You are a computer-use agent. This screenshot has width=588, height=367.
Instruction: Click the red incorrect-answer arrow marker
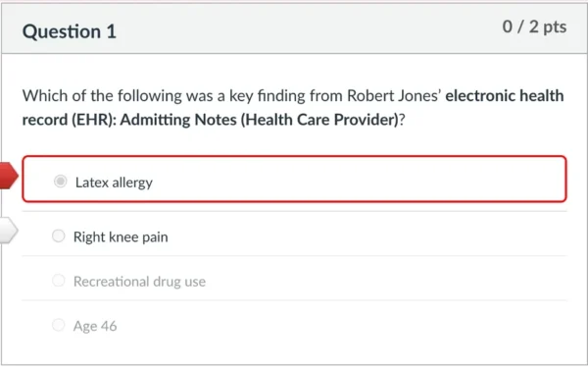9,176
